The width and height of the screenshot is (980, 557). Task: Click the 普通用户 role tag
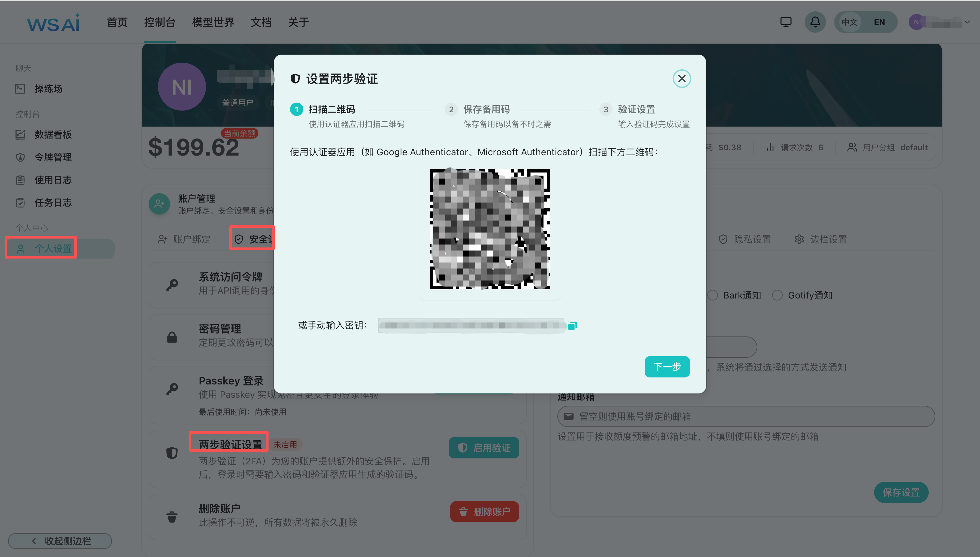click(238, 103)
